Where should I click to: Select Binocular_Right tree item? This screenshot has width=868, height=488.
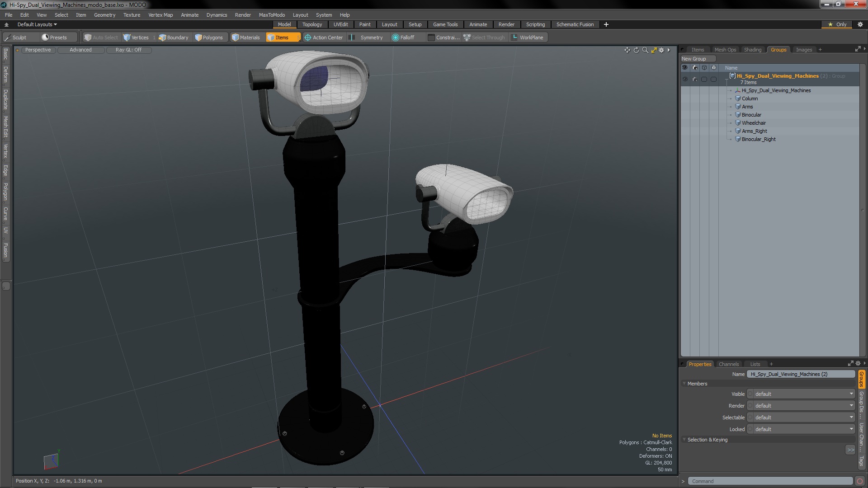click(758, 139)
